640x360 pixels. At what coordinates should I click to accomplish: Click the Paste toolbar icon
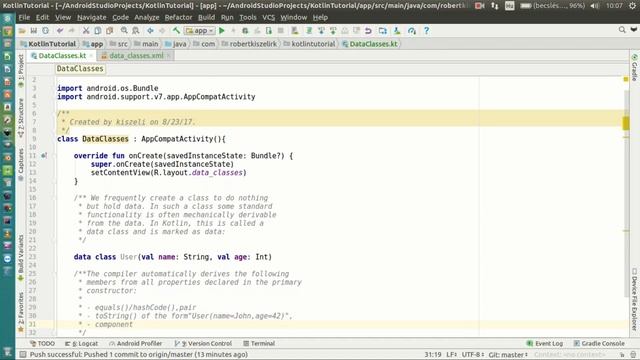pyautogui.click(x=109, y=31)
